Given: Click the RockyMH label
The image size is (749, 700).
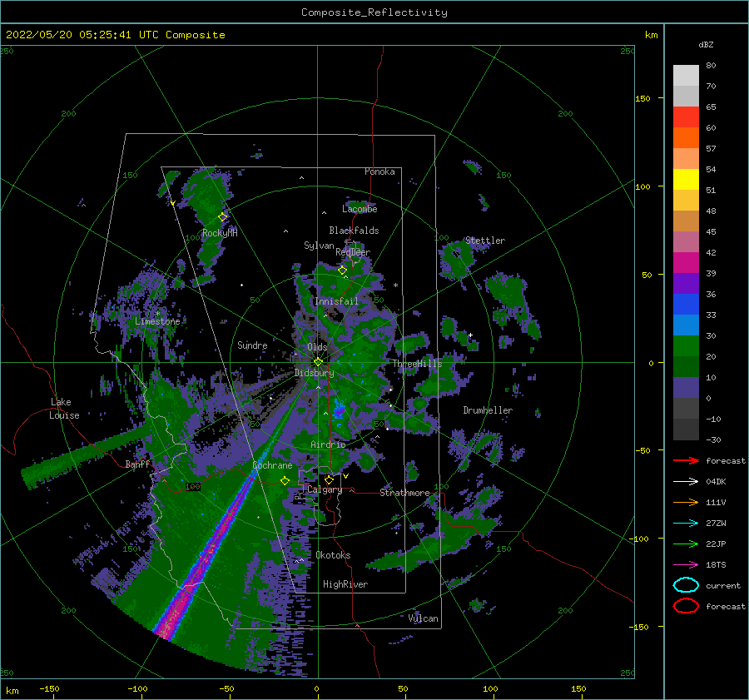Looking at the screenshot, I should (x=220, y=233).
